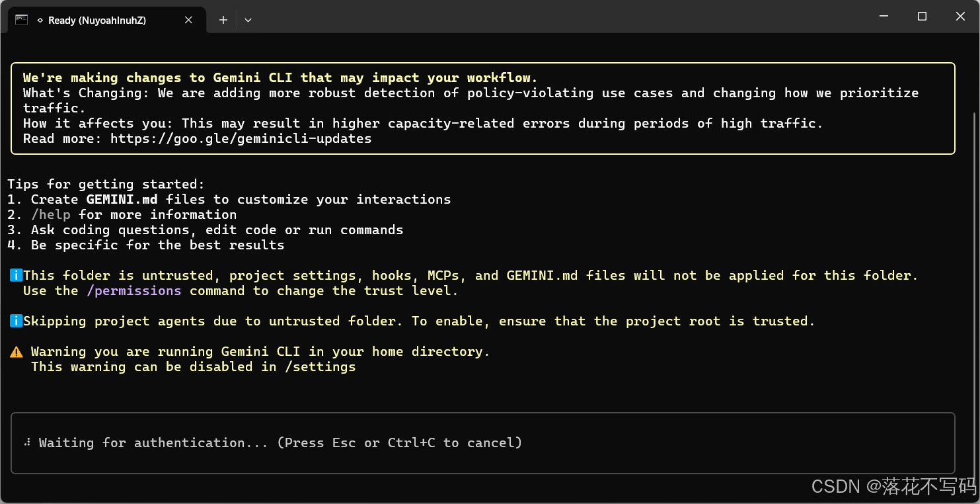The height and width of the screenshot is (504, 980).
Task: Click the info icon beside "Skipping project agents"
Action: click(16, 321)
